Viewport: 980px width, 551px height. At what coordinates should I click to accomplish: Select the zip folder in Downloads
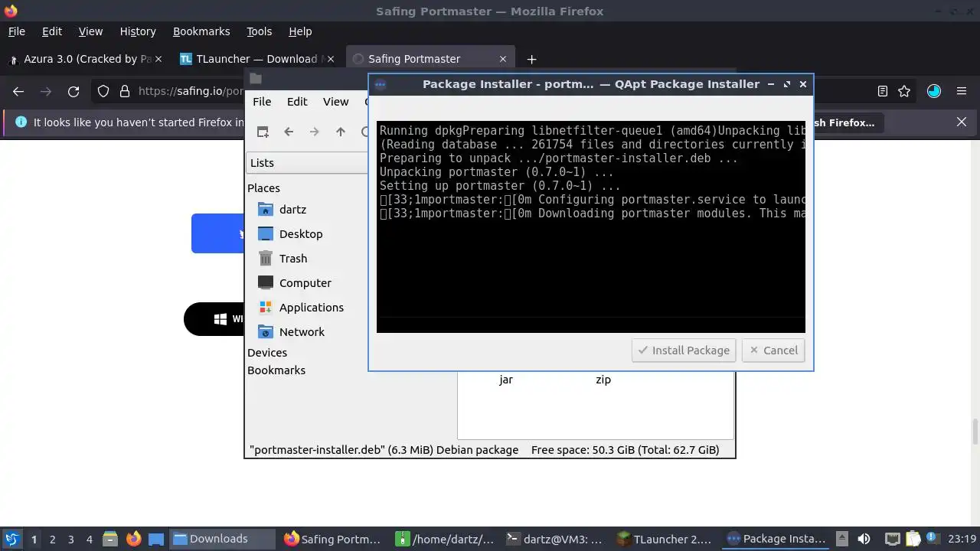point(603,379)
